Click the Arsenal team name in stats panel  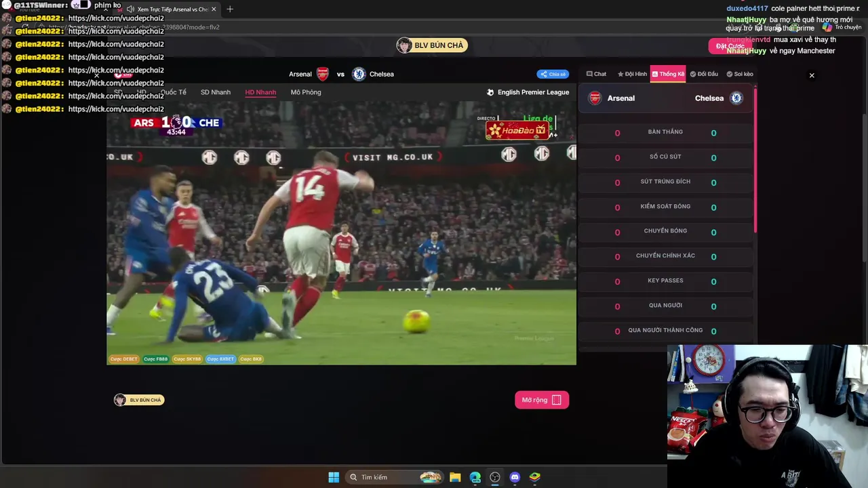coord(621,98)
